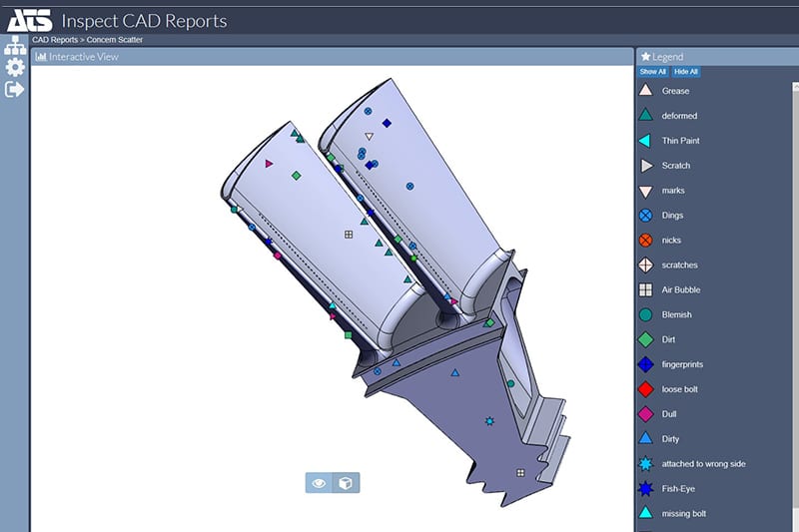Toggle the eye view button below model
Screen dimensions: 799x532
coord(319,483)
